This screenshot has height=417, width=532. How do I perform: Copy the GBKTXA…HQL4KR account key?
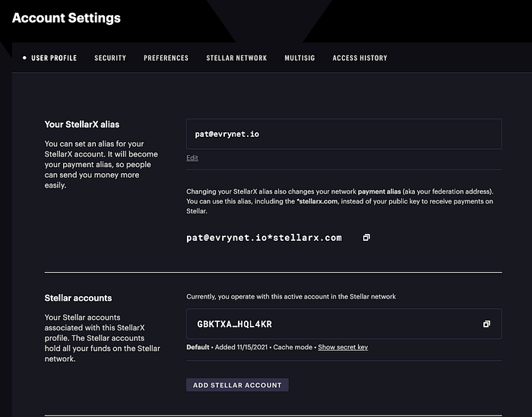point(486,324)
